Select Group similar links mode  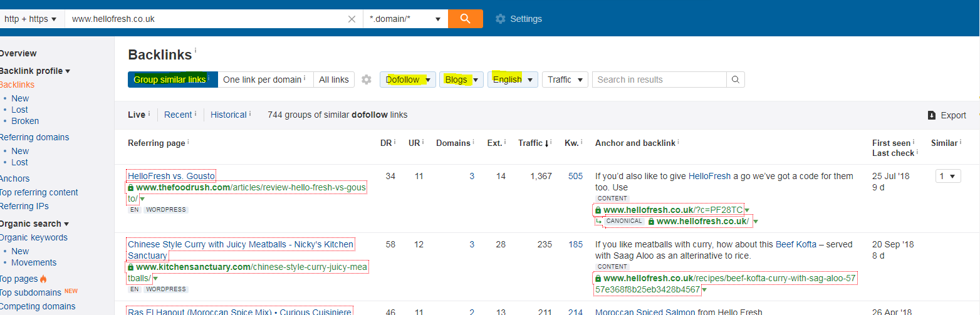[x=172, y=80]
